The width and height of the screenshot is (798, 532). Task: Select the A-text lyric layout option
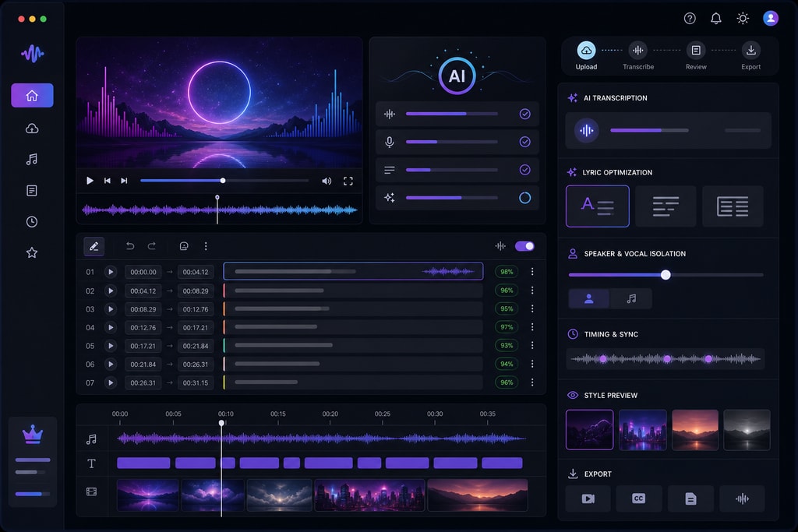(x=598, y=206)
